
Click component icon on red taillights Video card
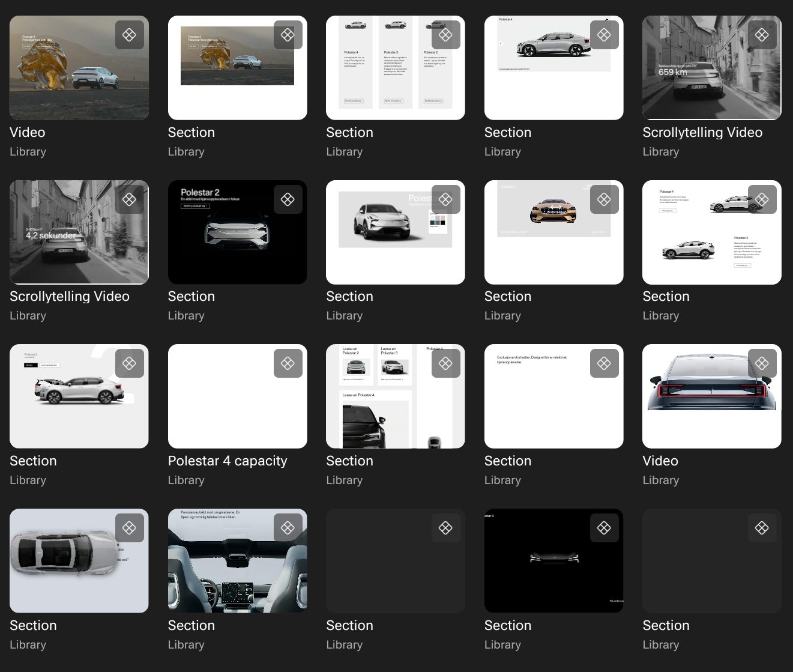[762, 363]
